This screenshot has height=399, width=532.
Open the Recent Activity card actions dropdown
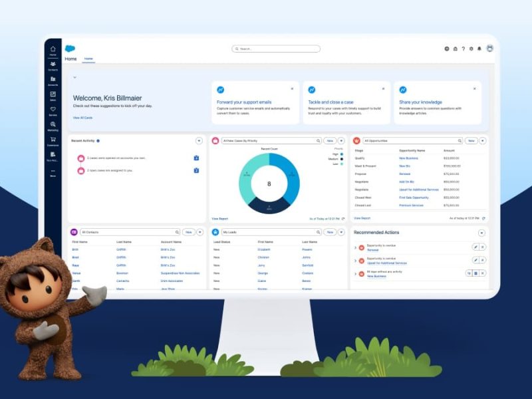[x=199, y=140]
